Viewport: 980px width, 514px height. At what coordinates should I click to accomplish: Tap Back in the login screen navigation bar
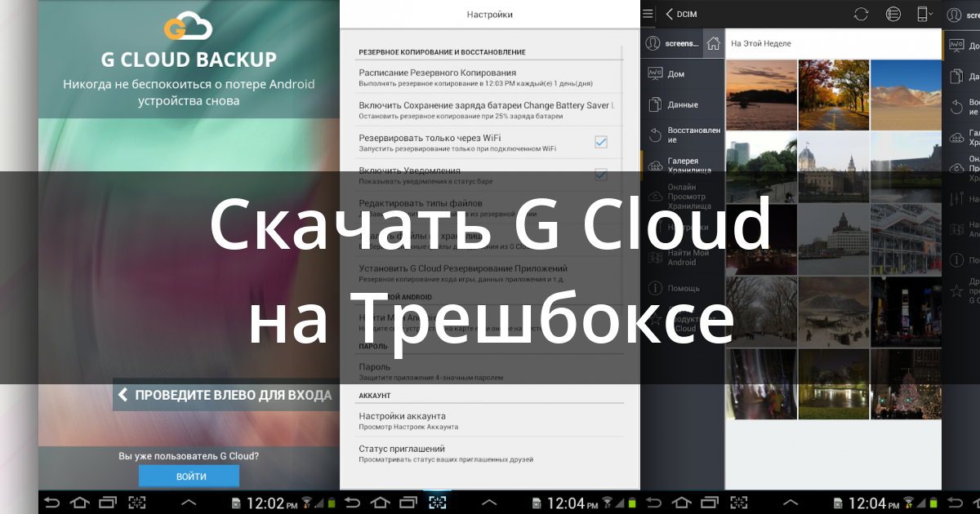pos(51,503)
